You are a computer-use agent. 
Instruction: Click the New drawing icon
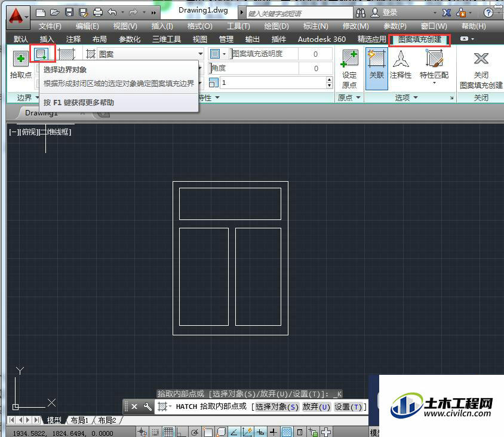(41, 13)
